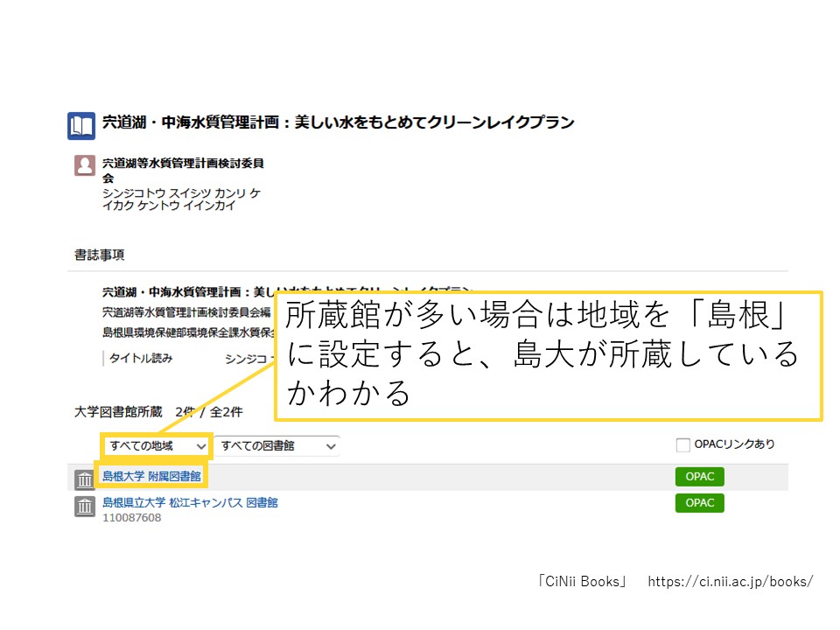Click the author person icon
This screenshot has width=840, height=630.
85,165
